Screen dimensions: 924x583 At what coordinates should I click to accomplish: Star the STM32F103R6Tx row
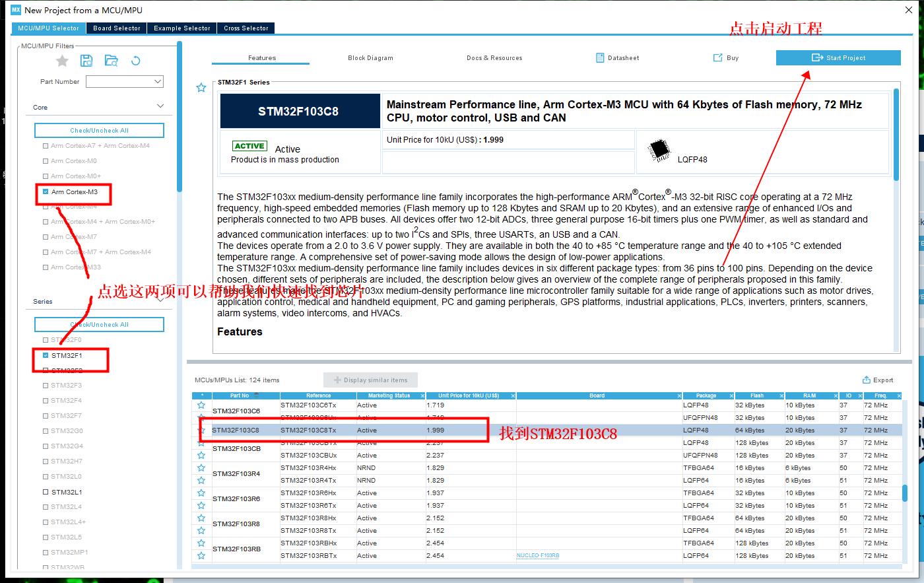tap(201, 505)
